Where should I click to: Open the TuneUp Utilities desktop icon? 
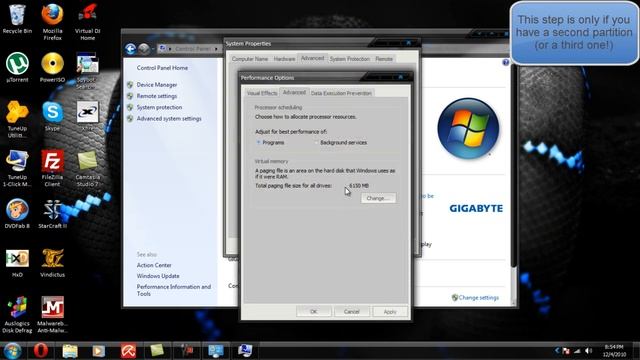click(17, 118)
